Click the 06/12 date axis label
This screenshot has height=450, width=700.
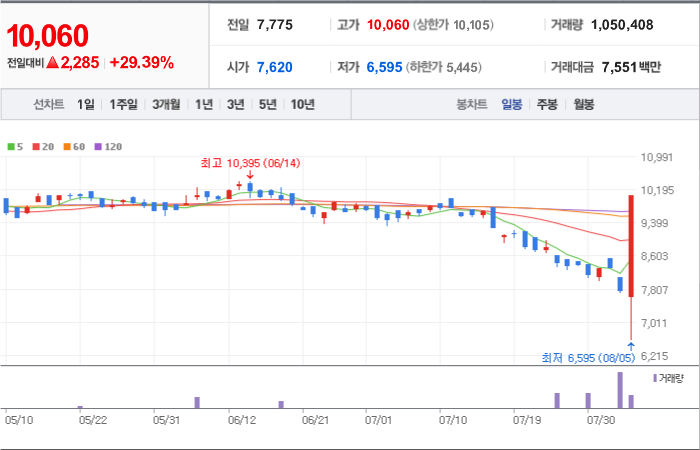tap(242, 421)
